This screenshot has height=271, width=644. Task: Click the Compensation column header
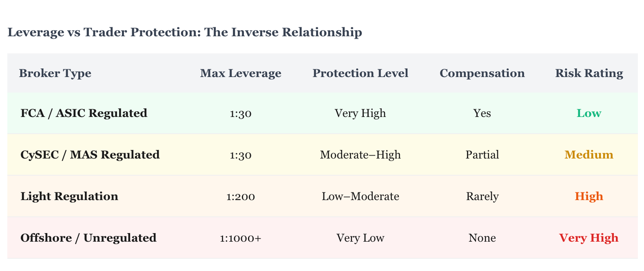tap(482, 73)
